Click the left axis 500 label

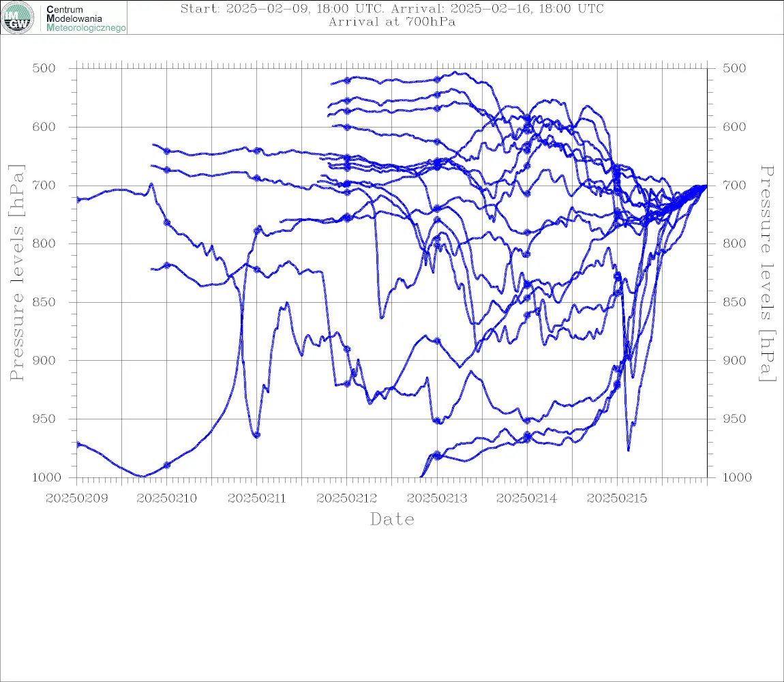[44, 68]
